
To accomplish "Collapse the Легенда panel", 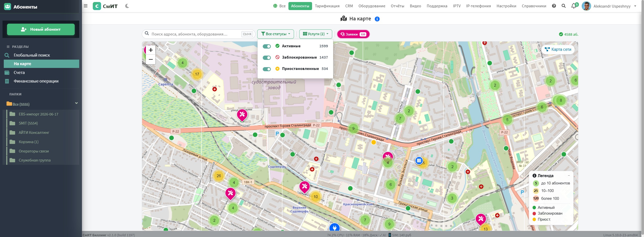I will pyautogui.click(x=569, y=176).
